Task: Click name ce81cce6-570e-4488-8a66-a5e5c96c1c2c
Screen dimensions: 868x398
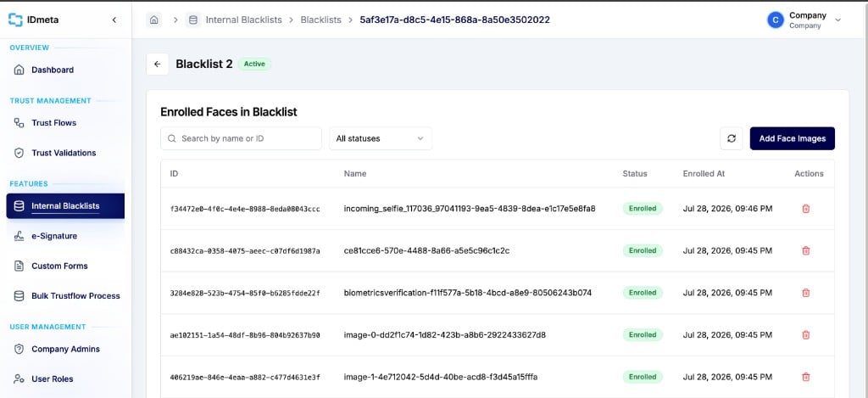Action: (x=426, y=250)
